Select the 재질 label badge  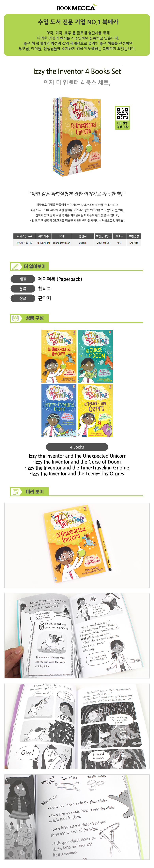[x=23, y=279]
